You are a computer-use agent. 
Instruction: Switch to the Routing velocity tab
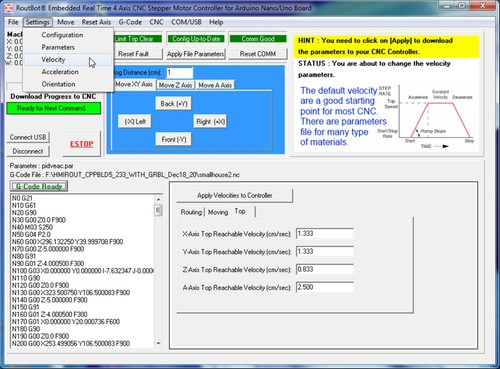[191, 212]
